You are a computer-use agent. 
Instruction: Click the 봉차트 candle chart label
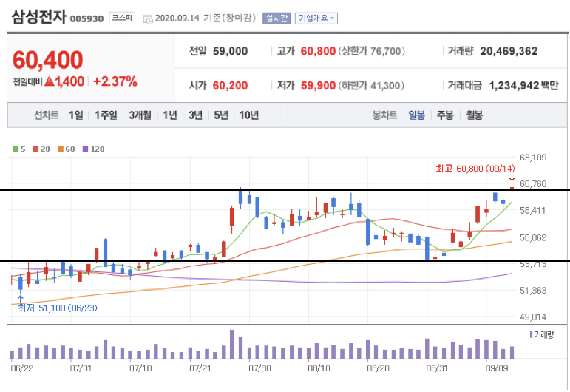(384, 115)
